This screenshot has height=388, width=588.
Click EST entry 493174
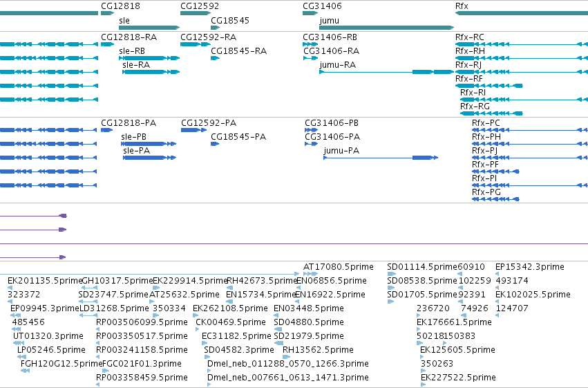click(x=512, y=281)
